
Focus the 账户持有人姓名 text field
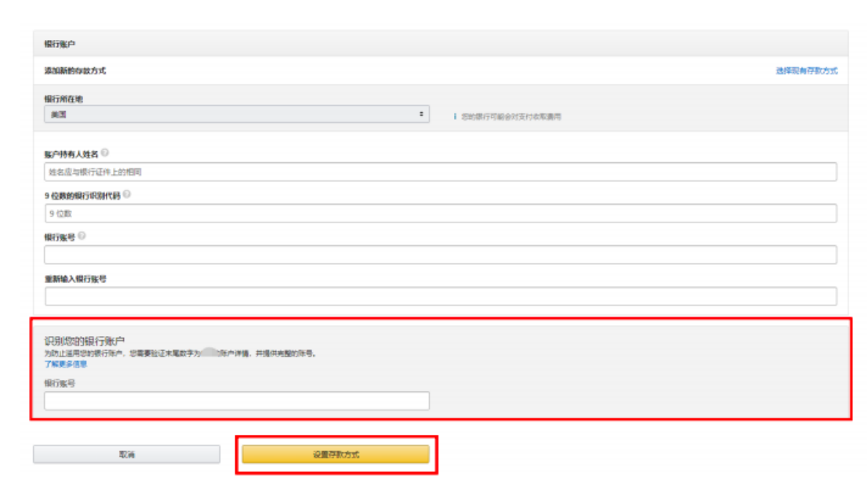coord(440,172)
